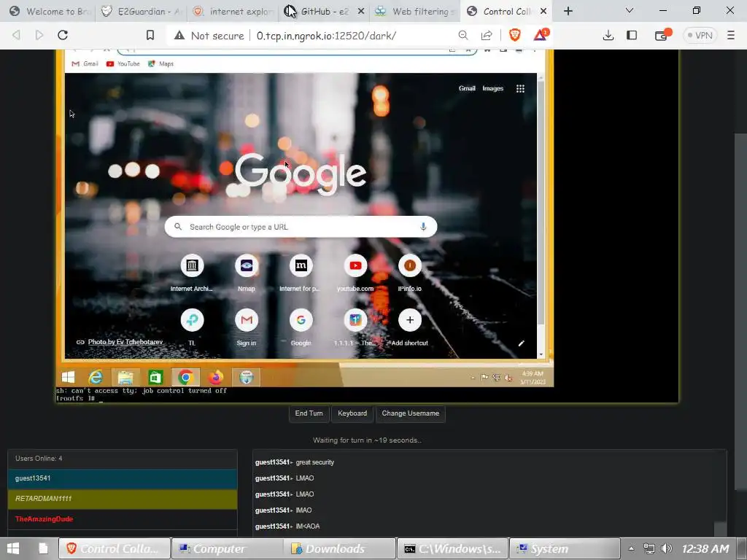
Task: Go back in Brave browser
Action: tap(16, 35)
